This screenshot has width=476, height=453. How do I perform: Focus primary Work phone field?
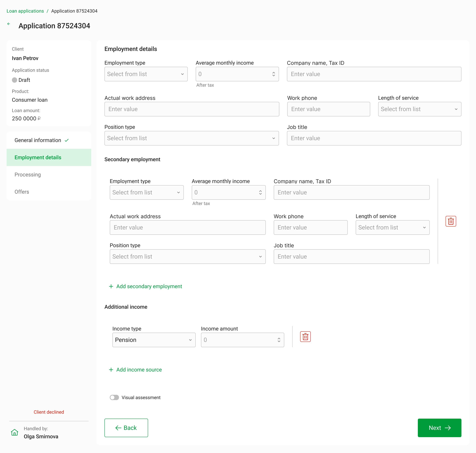pyautogui.click(x=329, y=109)
